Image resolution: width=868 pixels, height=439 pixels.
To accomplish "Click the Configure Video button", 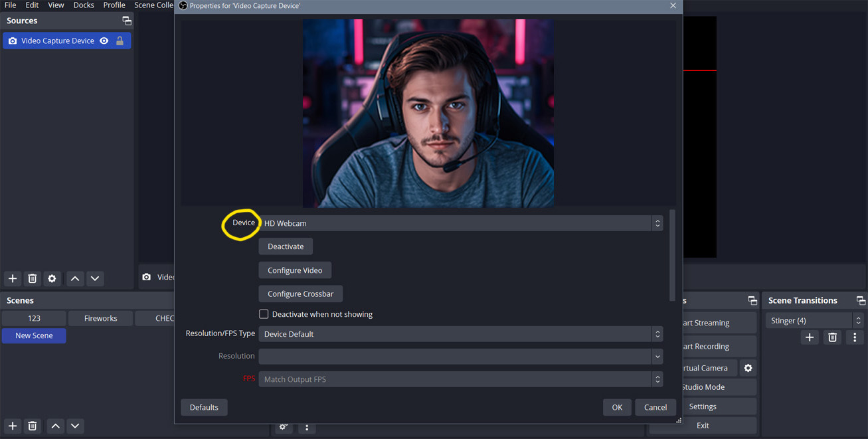I will (x=295, y=270).
